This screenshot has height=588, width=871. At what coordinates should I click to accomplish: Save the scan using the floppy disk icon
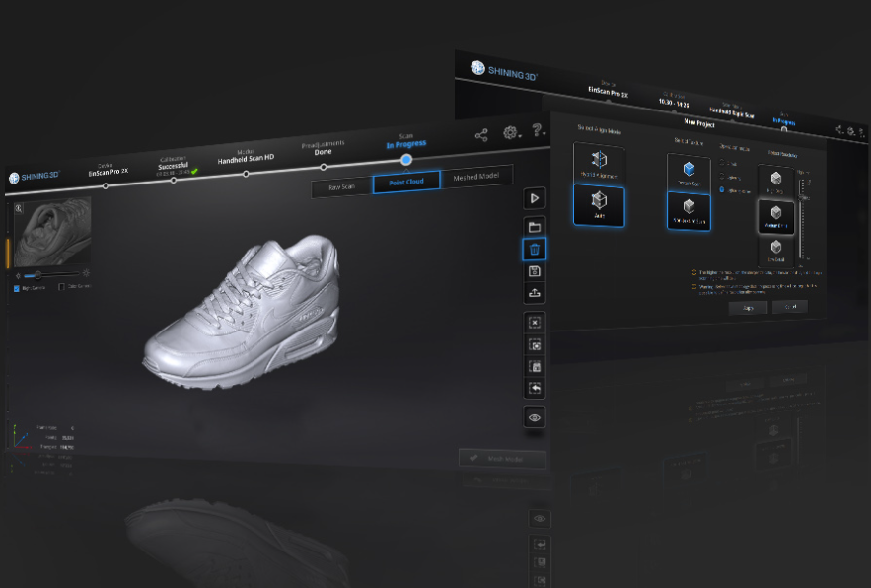[535, 271]
